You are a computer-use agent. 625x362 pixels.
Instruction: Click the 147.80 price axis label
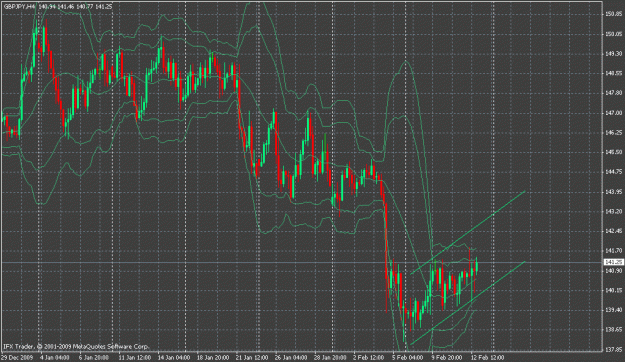(x=613, y=93)
